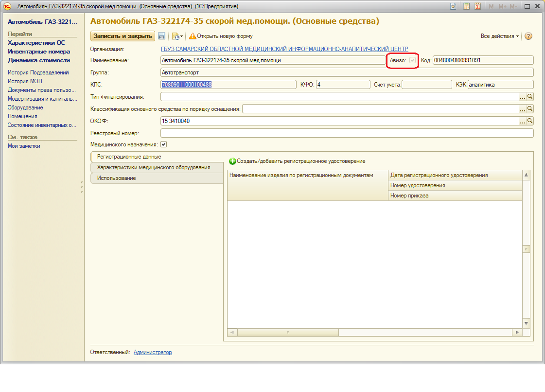Click ellipsis button in Классификация основного средства field
The image size is (545, 392).
click(523, 109)
